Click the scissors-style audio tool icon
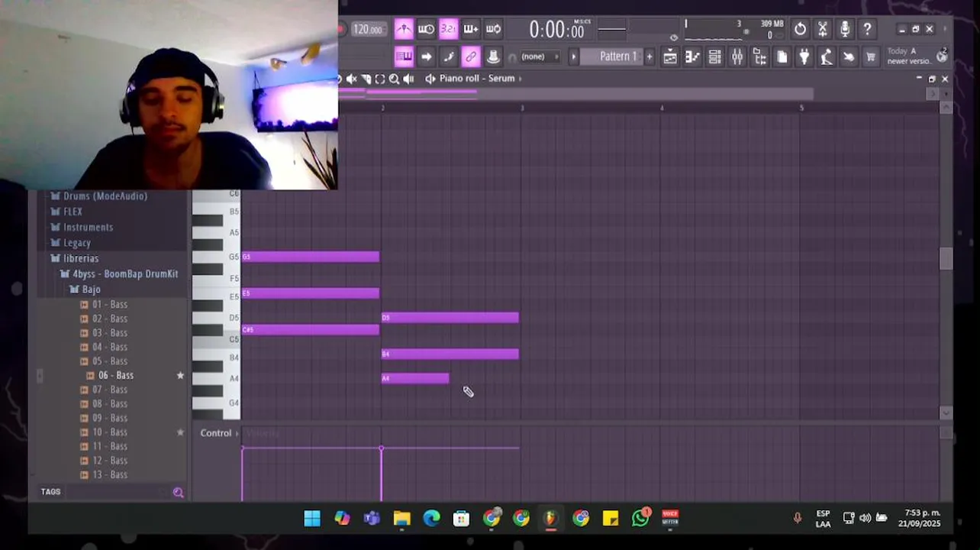980x550 pixels. (823, 29)
